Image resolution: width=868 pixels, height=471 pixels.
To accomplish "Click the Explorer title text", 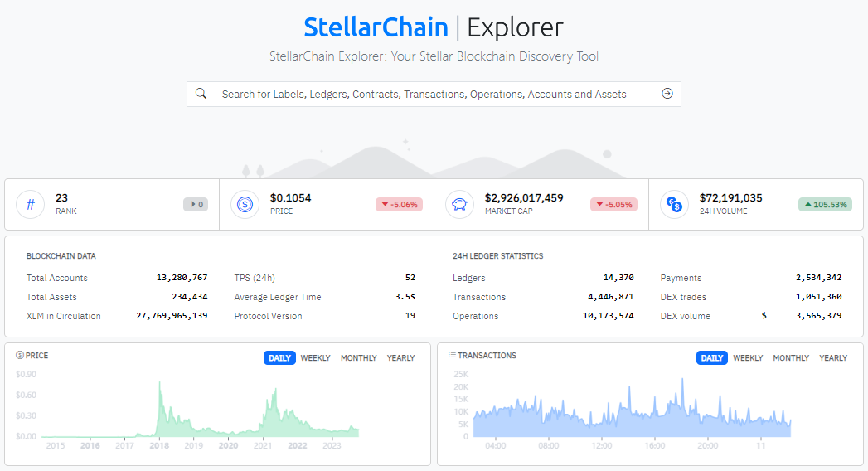I will pyautogui.click(x=516, y=27).
